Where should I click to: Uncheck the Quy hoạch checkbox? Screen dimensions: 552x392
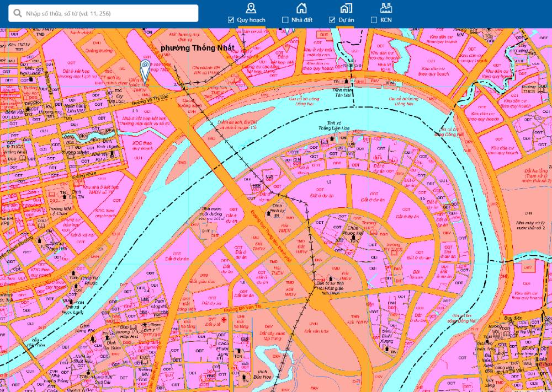(x=231, y=20)
